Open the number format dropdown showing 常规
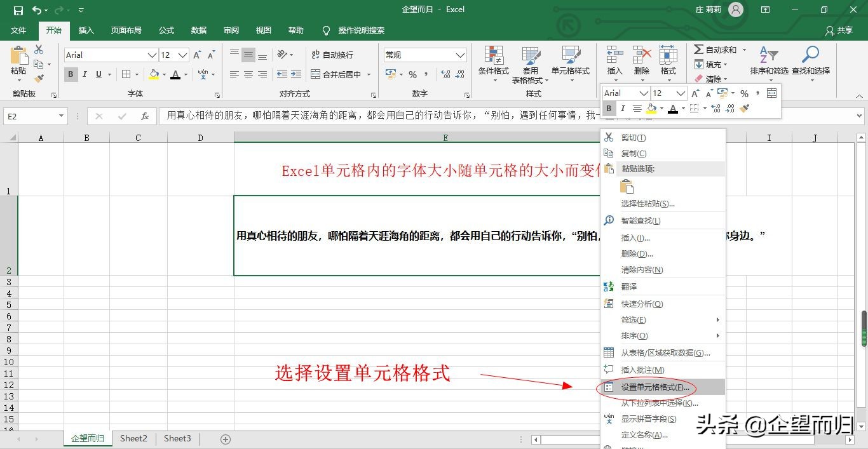 click(459, 55)
